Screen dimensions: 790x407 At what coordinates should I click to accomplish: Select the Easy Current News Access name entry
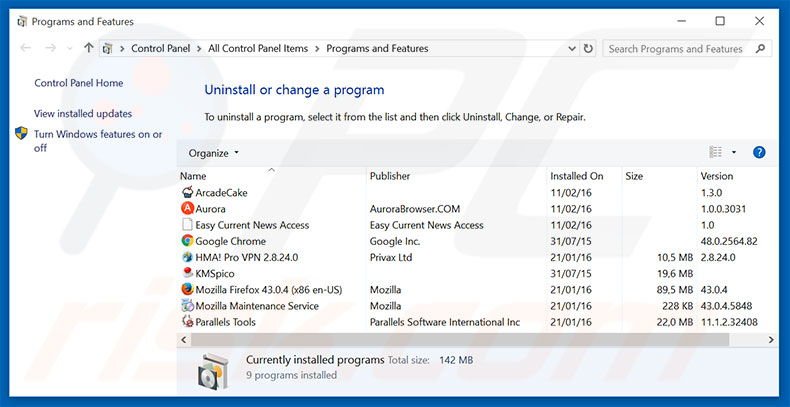252,225
